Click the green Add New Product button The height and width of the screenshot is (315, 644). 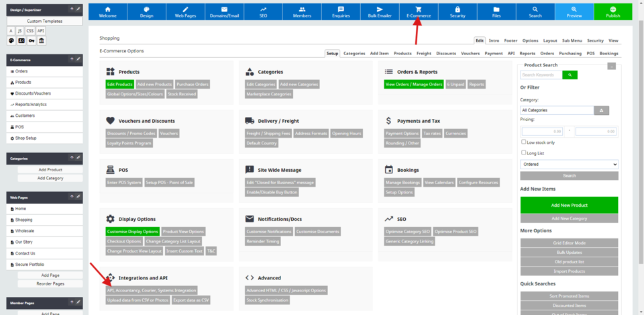[569, 205]
